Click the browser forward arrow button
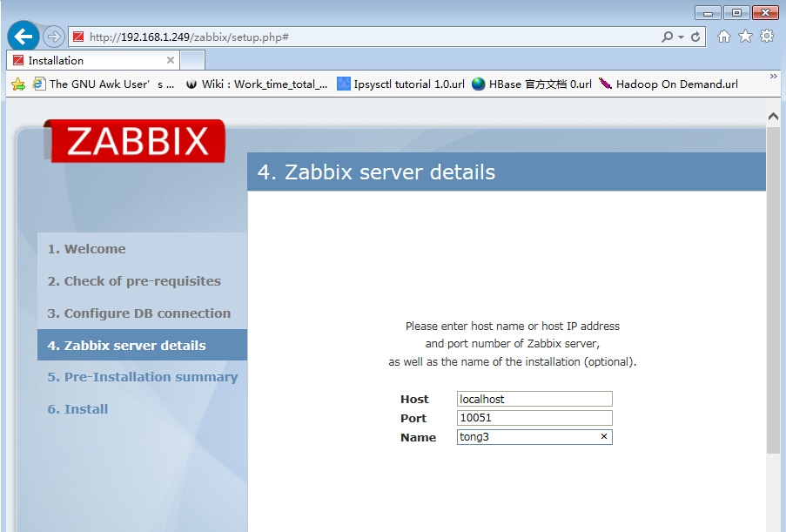 (54, 37)
